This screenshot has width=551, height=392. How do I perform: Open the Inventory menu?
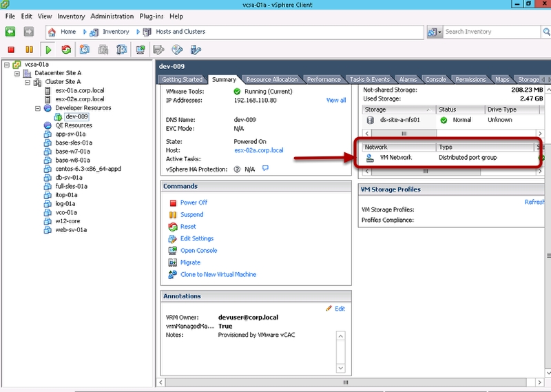pyautogui.click(x=71, y=16)
